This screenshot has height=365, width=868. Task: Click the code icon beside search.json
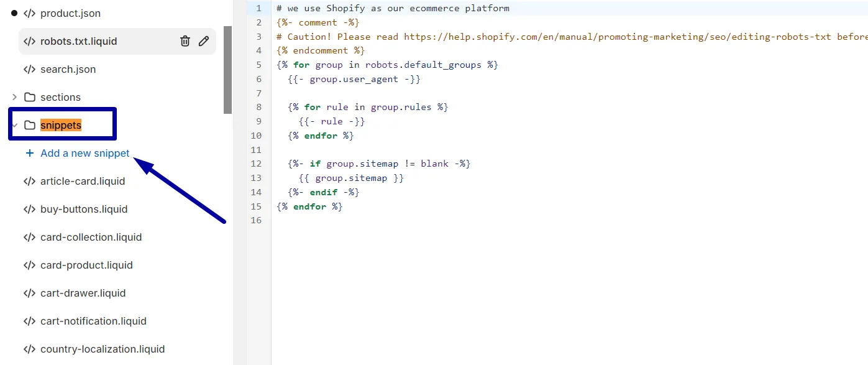point(29,69)
